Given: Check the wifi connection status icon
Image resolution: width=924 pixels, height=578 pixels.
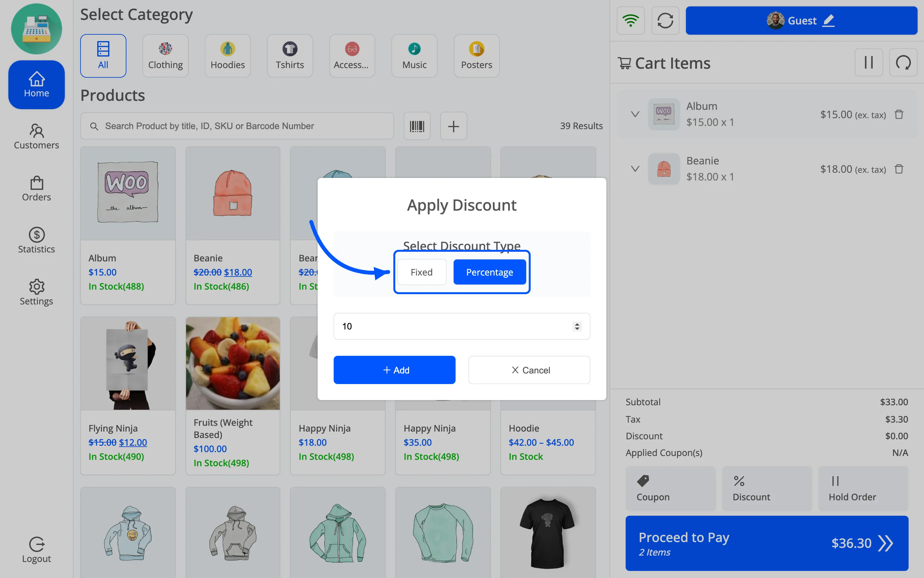Looking at the screenshot, I should (x=630, y=20).
